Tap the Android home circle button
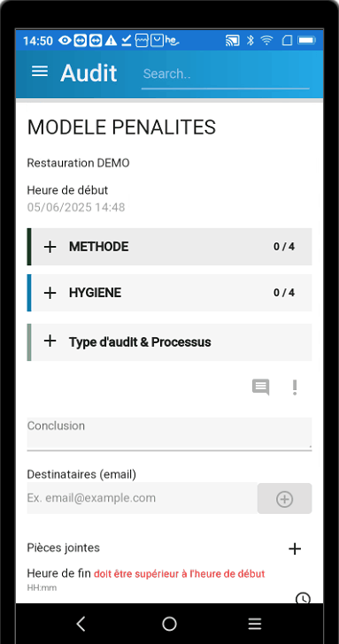339x644 pixels. [x=169, y=624]
